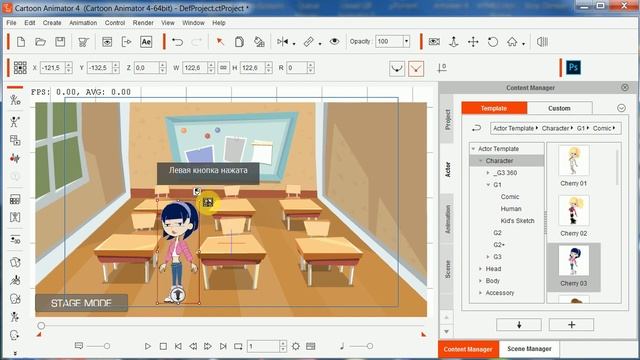Select the Cherry 01 thumbnail

573,161
